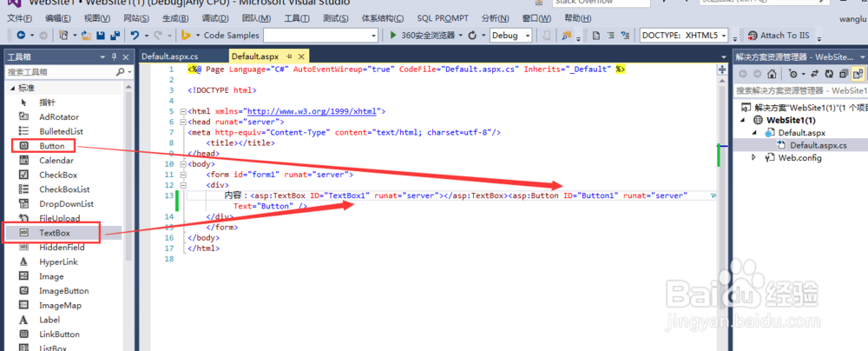
Task: Click the Solution Explorer search field
Action: (800, 90)
